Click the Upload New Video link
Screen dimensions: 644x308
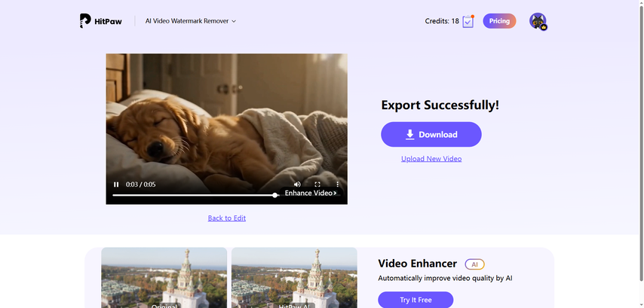[x=431, y=159]
